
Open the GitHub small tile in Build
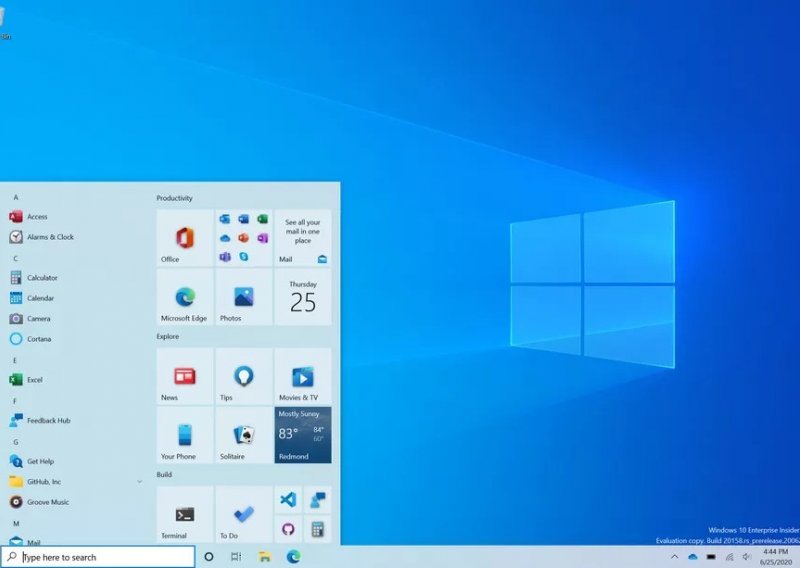(x=288, y=529)
